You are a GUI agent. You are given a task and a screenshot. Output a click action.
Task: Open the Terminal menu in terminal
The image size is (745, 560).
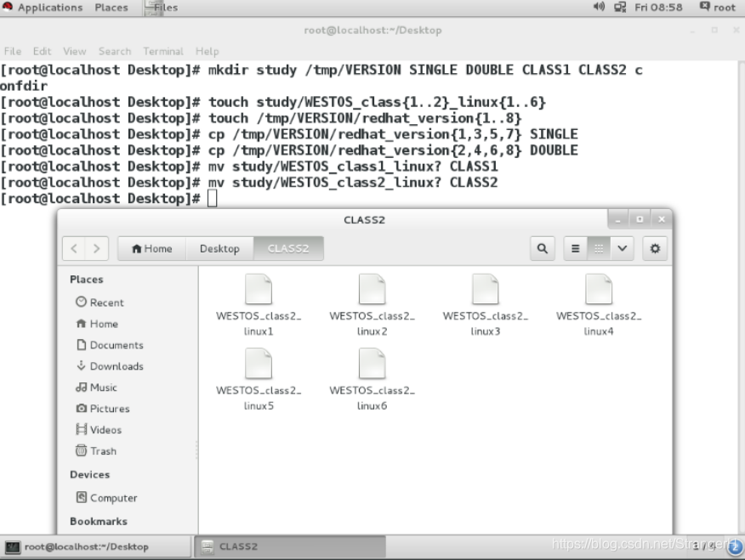click(163, 51)
